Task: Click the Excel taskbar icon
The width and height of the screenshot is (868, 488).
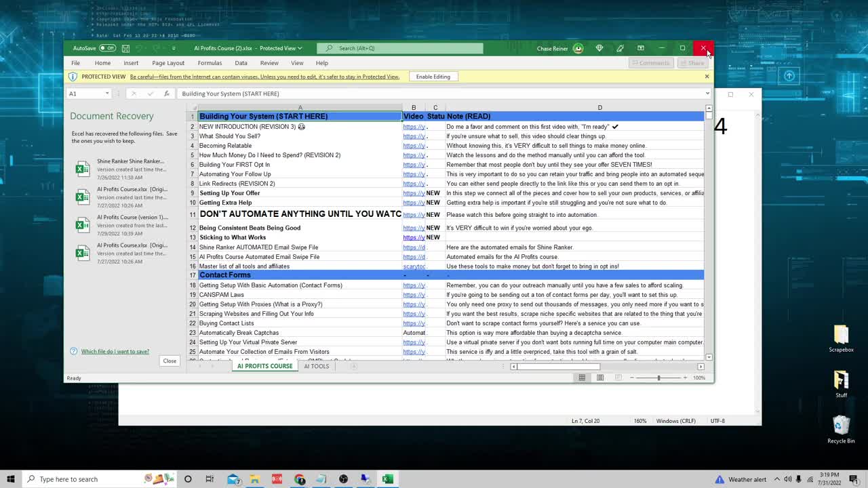Action: click(387, 479)
